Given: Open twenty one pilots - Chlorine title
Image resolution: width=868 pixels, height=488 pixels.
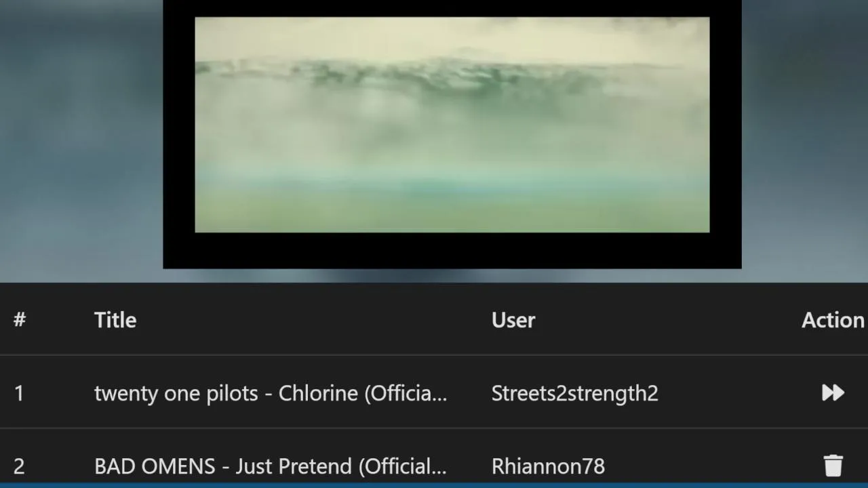Looking at the screenshot, I should (271, 393).
